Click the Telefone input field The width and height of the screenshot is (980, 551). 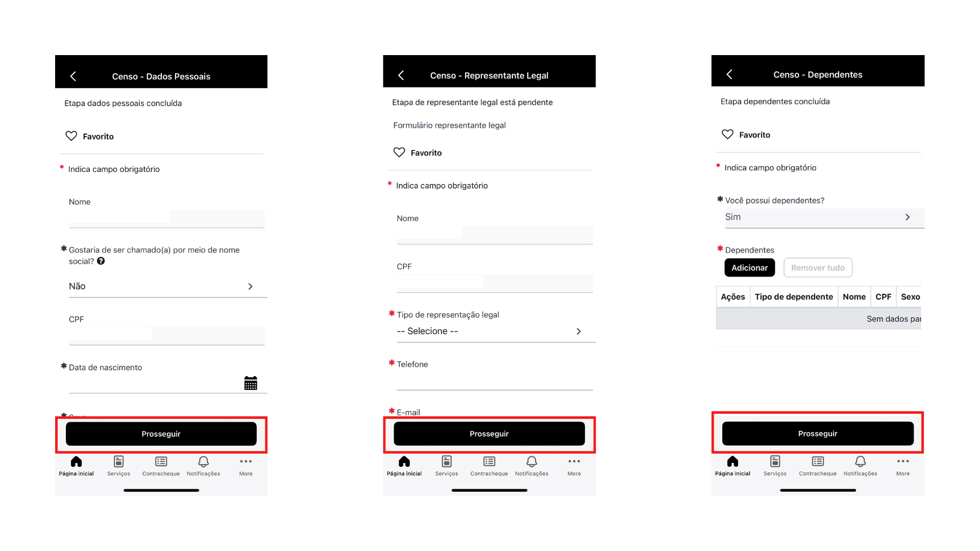coord(494,381)
